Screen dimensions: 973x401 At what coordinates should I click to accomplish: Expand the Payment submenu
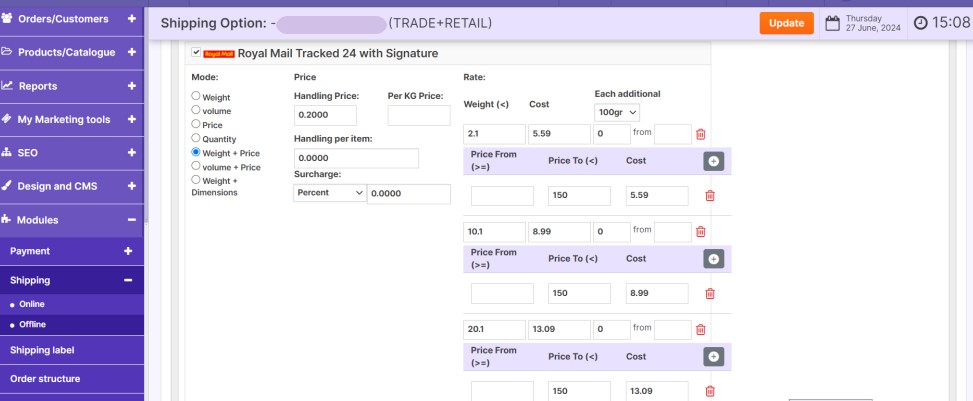(x=127, y=251)
